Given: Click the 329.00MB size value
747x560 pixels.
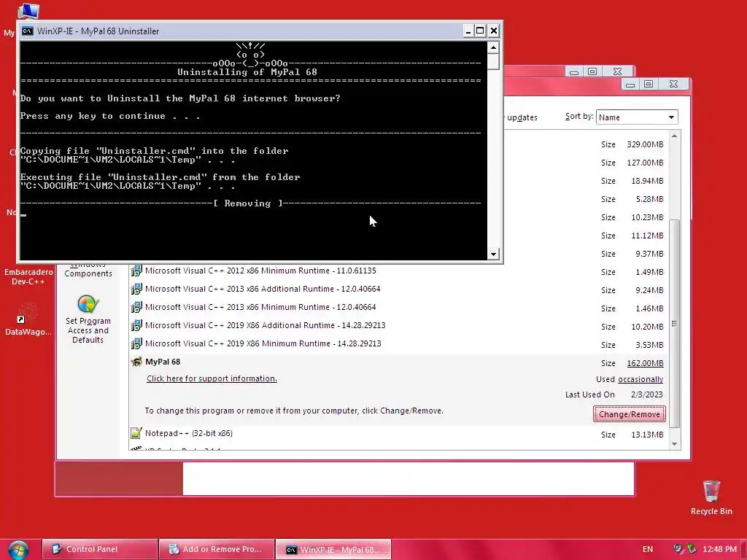Looking at the screenshot, I should coord(645,144).
